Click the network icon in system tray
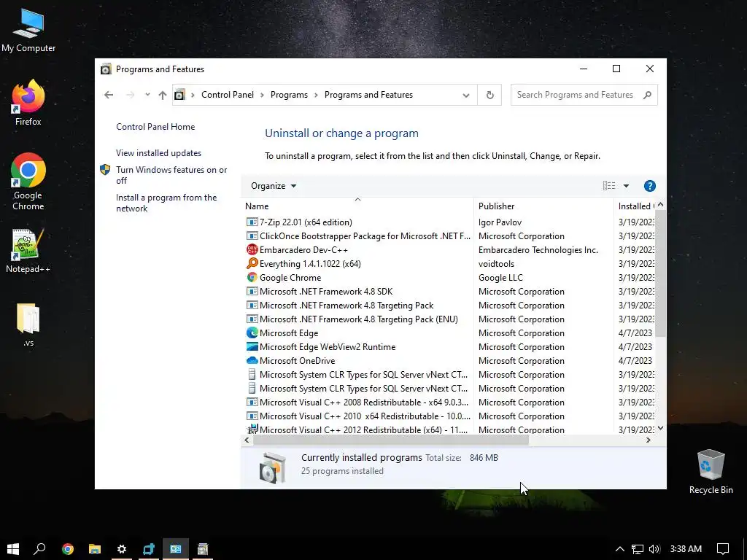747x560 pixels. 637,549
